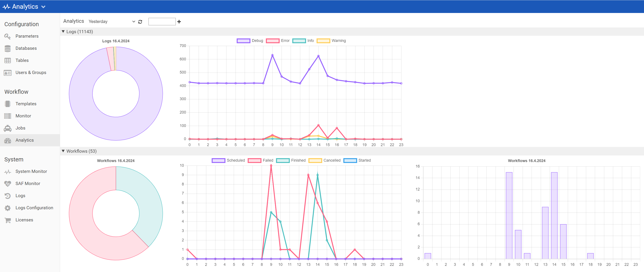
Task: Click the empty text field beside refresh
Action: (162, 22)
